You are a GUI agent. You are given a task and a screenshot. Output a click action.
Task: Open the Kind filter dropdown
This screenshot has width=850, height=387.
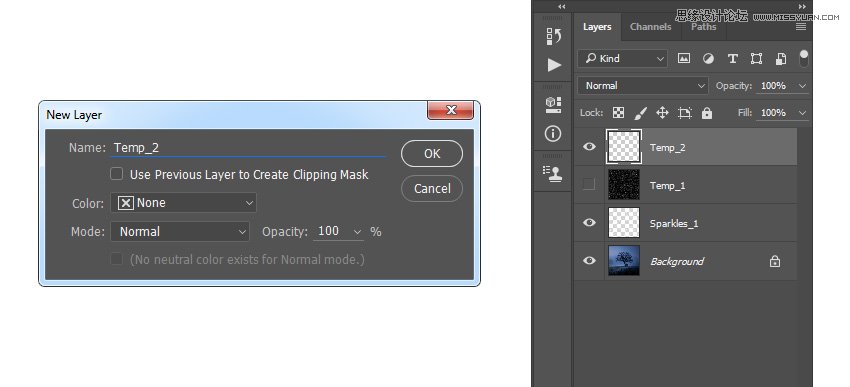622,59
